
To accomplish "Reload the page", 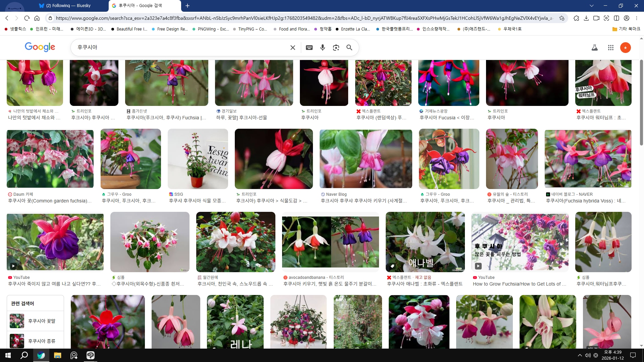I will click(27, 18).
